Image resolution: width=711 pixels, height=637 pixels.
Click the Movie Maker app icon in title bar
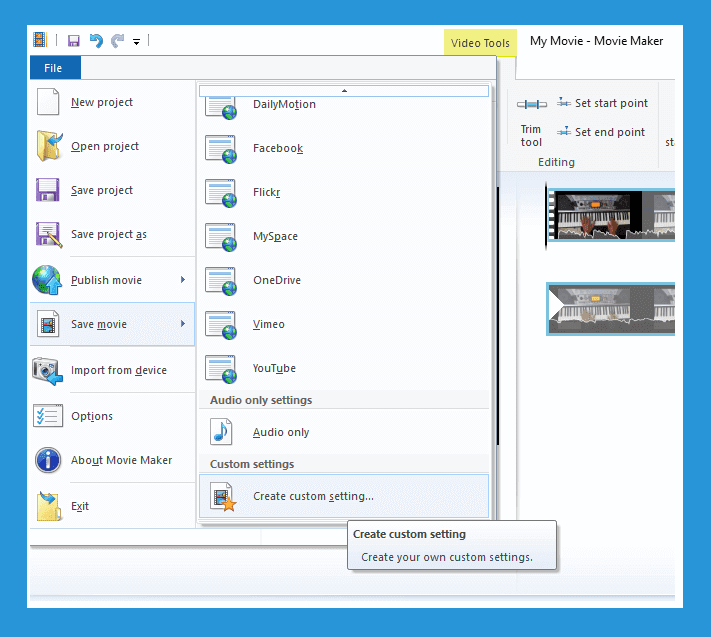coord(40,40)
